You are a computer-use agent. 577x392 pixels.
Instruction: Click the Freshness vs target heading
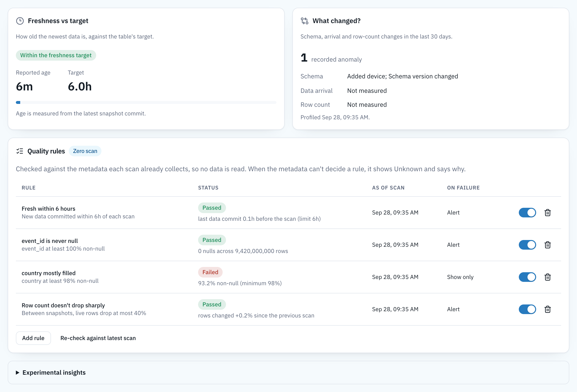pyautogui.click(x=58, y=21)
